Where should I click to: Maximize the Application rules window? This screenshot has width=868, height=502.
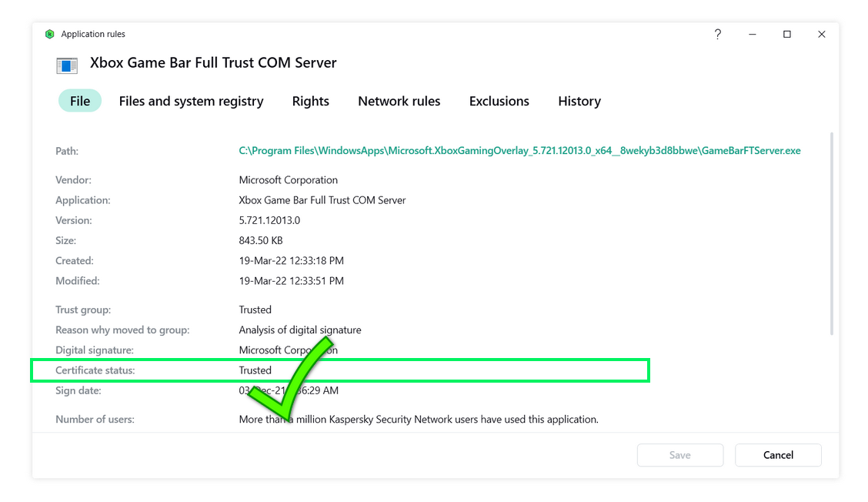click(786, 34)
